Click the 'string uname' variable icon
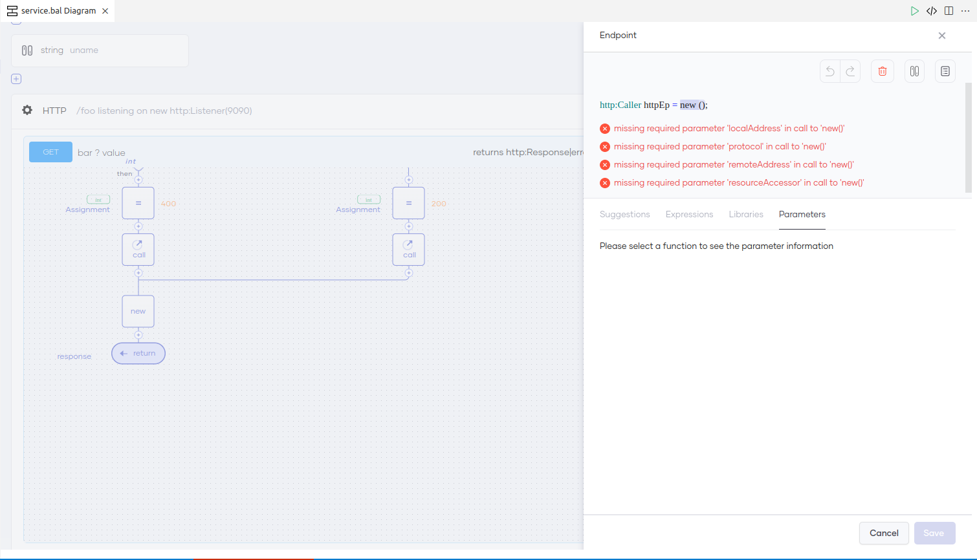The width and height of the screenshot is (977, 560). (x=27, y=50)
